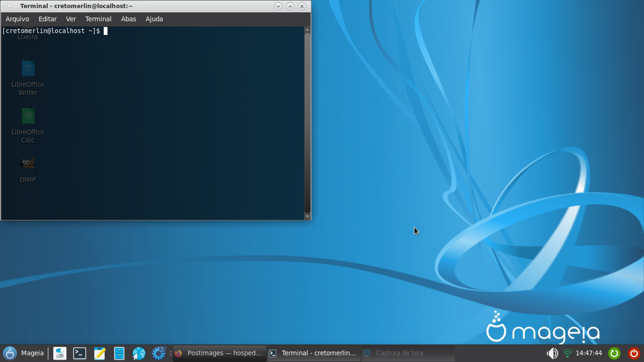The height and width of the screenshot is (362, 644).
Task: Open the clock showing 14:47:44
Action: [x=589, y=353]
